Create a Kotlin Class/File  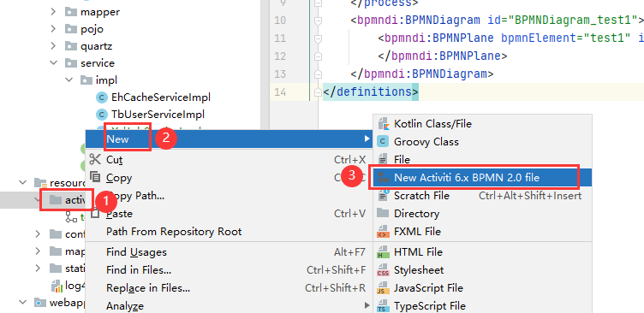pyautogui.click(x=482, y=123)
